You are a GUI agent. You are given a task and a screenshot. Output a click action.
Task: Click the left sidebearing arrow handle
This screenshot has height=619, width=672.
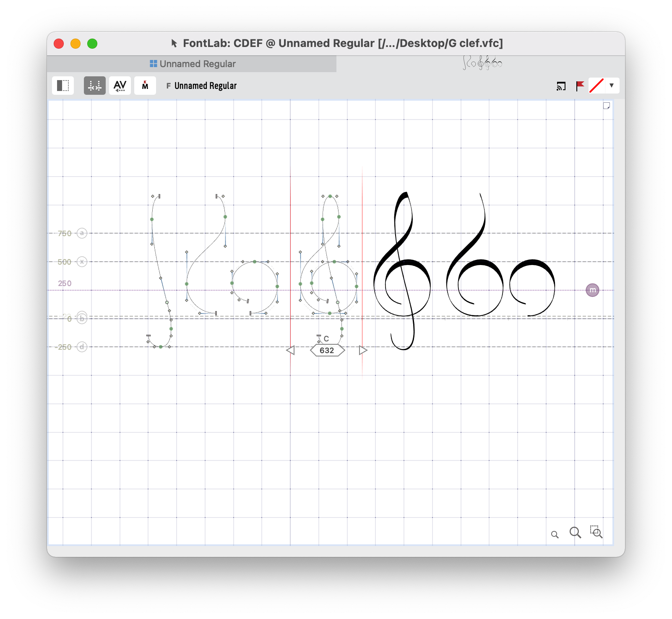click(290, 350)
